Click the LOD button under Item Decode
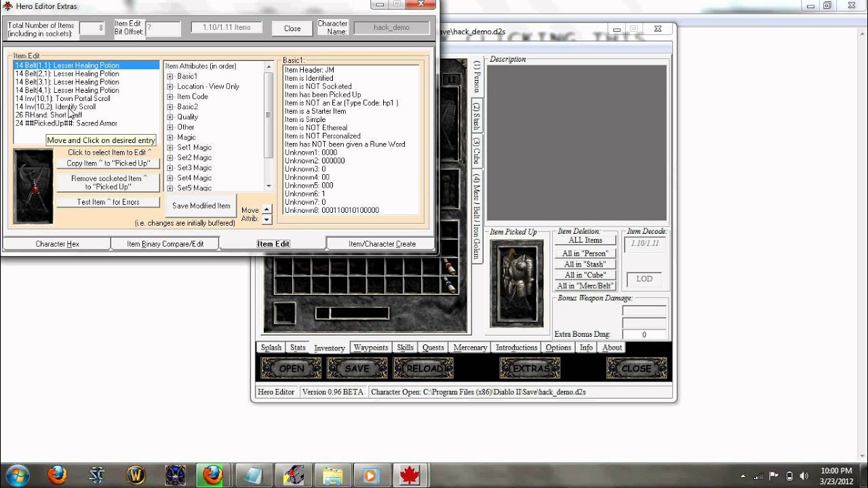Screen dimensions: 868x488 click(x=644, y=279)
